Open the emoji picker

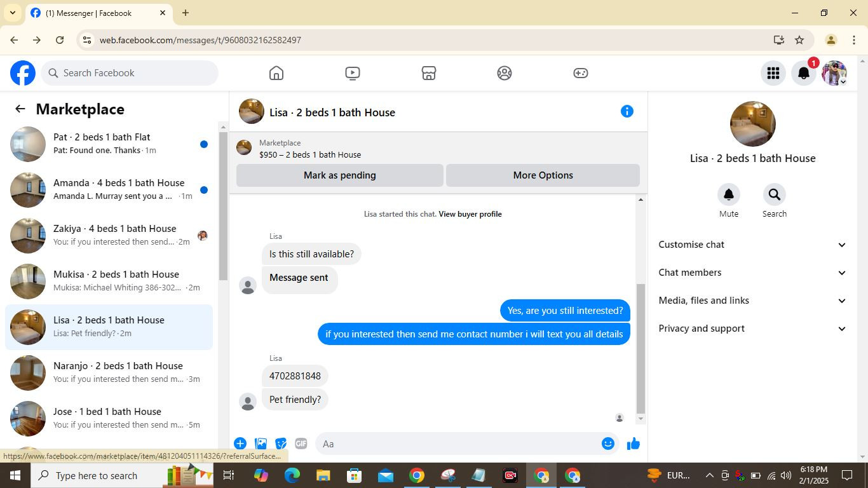608,444
